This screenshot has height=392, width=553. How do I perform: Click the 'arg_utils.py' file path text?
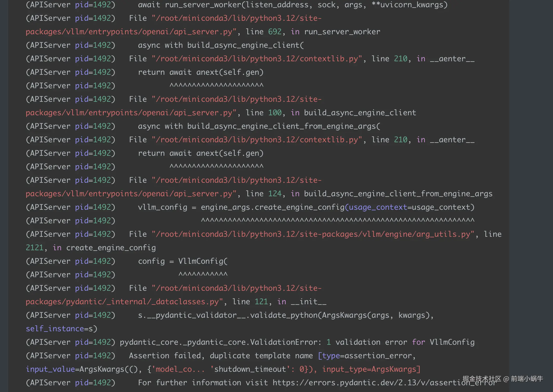coord(313,234)
